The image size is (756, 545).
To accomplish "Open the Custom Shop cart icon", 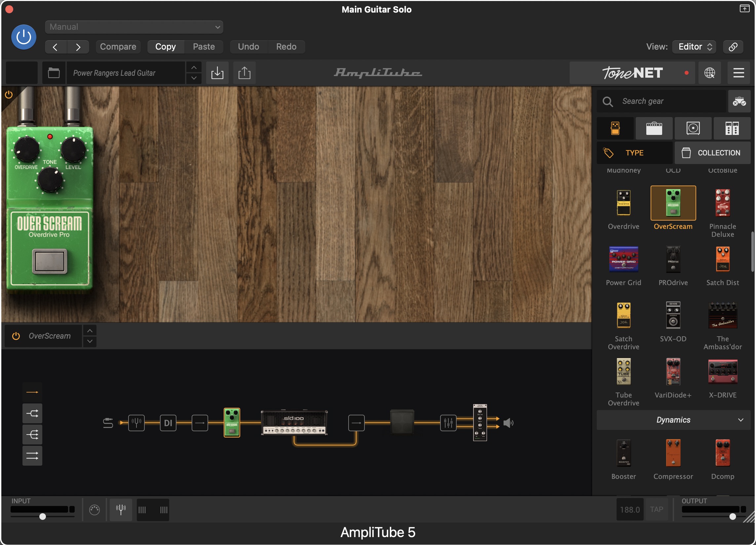I will [x=739, y=101].
